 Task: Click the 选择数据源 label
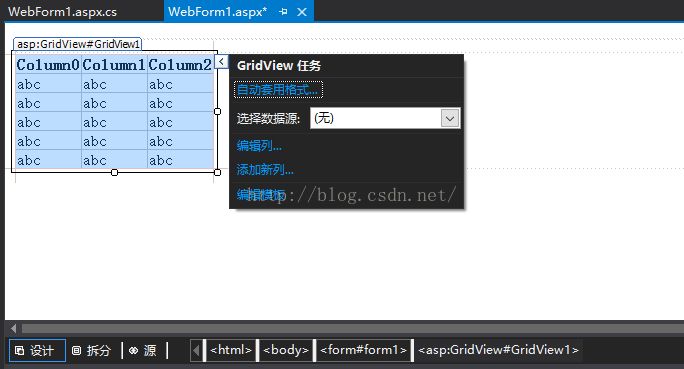click(x=268, y=119)
